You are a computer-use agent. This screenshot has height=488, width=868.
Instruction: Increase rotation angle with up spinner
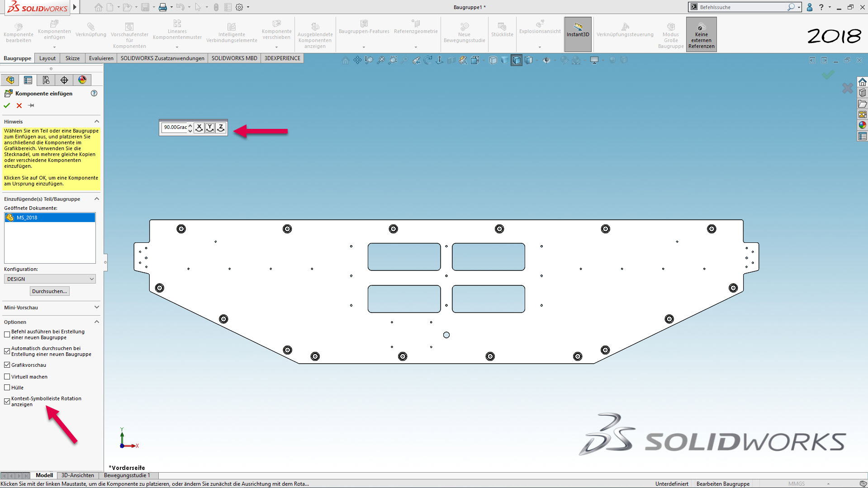tap(190, 125)
